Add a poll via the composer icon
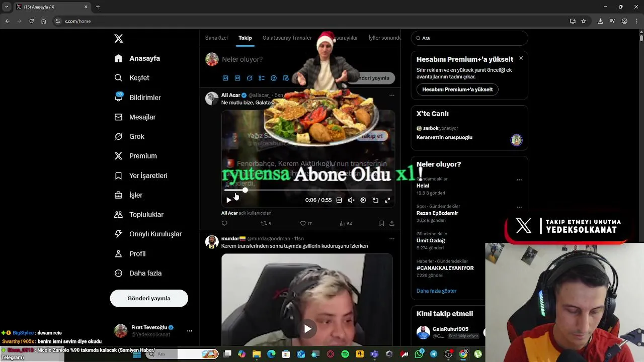Viewport: 644px width, 362px height. 262,78
